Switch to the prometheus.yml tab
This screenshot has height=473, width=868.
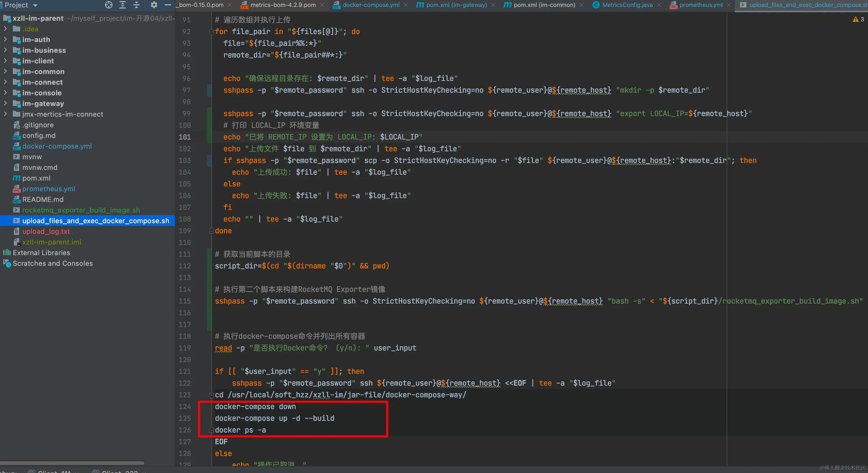point(701,5)
